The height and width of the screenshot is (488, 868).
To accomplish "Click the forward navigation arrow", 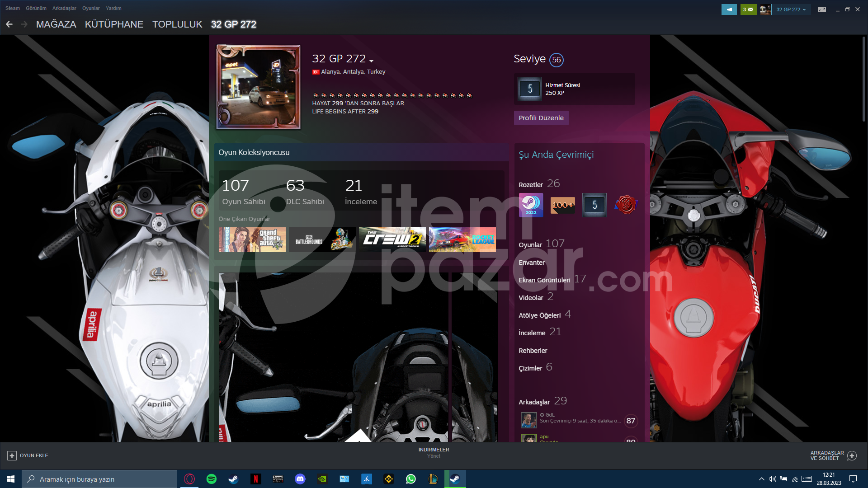I will pyautogui.click(x=24, y=24).
